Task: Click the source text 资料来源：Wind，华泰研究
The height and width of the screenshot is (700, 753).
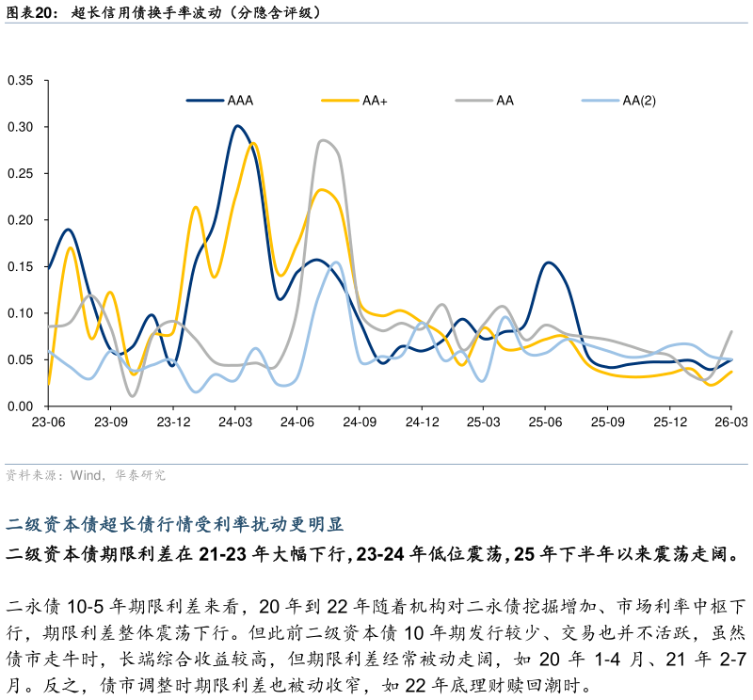Action: coord(86,476)
